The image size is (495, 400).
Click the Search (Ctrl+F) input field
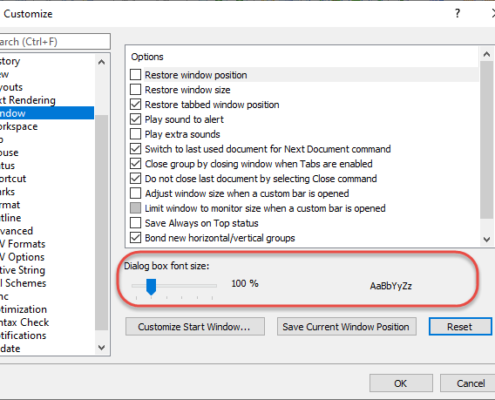tap(54, 42)
